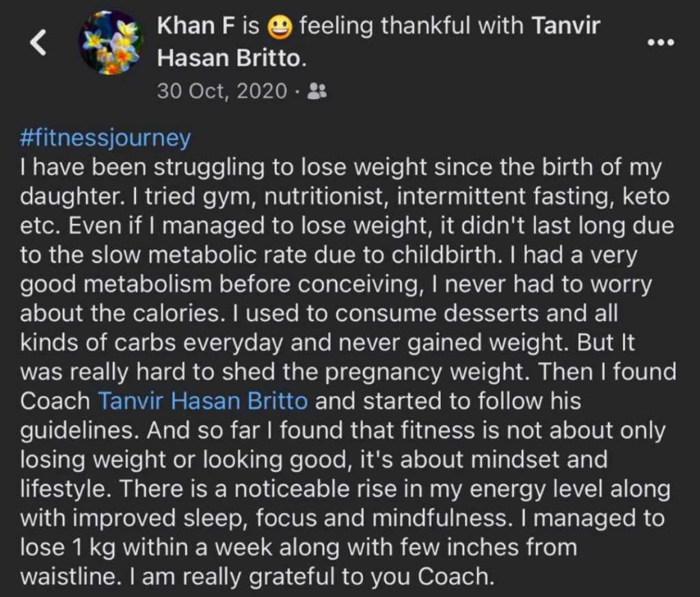Viewport: 700px width, 597px height.
Task: Go back using the left chevron arrow
Action: pos(38,42)
